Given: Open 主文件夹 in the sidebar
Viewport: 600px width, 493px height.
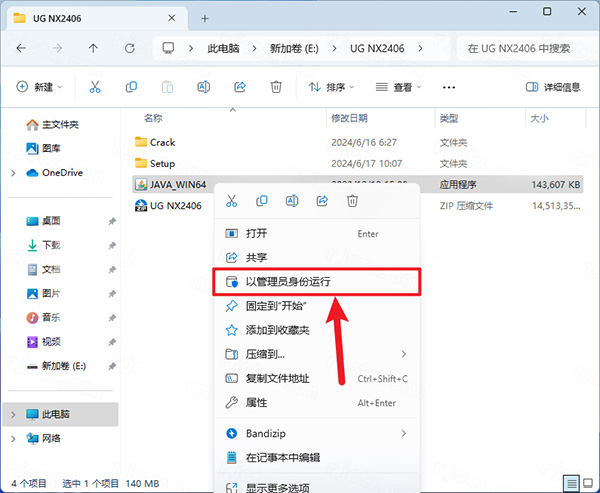Looking at the screenshot, I should pyautogui.click(x=52, y=125).
